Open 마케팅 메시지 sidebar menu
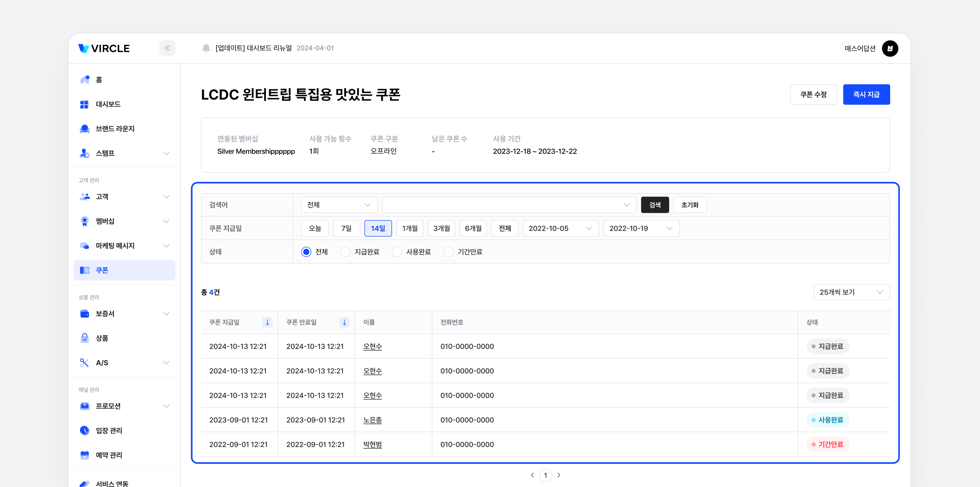 [x=115, y=246]
